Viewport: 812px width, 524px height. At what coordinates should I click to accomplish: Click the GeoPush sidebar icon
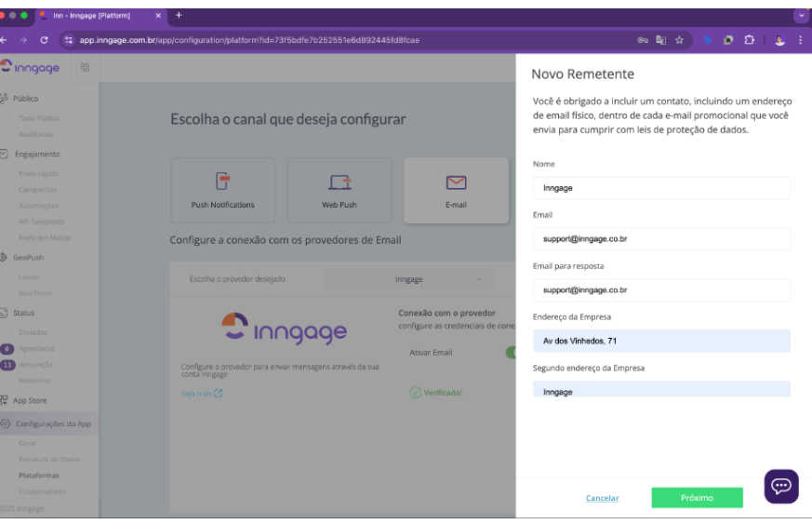point(4,257)
